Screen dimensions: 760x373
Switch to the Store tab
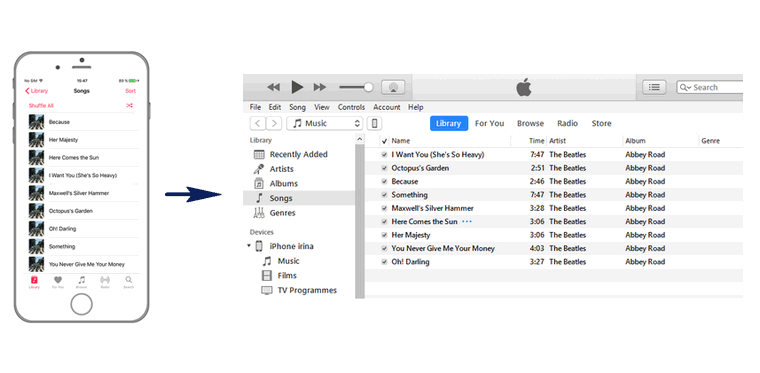tap(602, 124)
